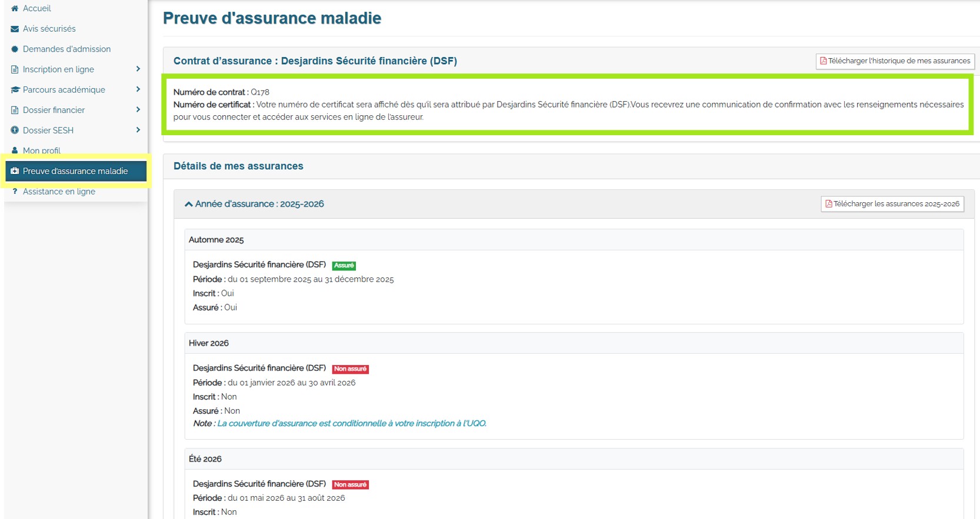This screenshot has width=980, height=519.
Task: Expand the Dossier financier submenu arrow
Action: (138, 110)
